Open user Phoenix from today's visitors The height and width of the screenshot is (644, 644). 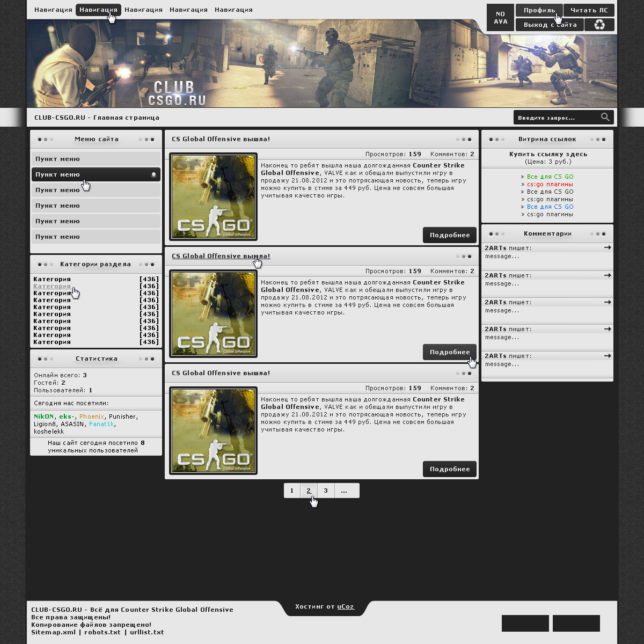(92, 416)
